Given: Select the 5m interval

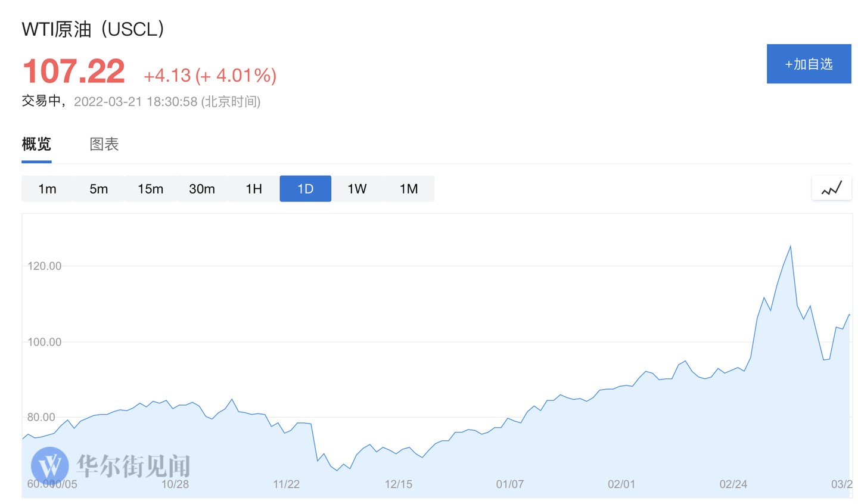Looking at the screenshot, I should [x=99, y=189].
